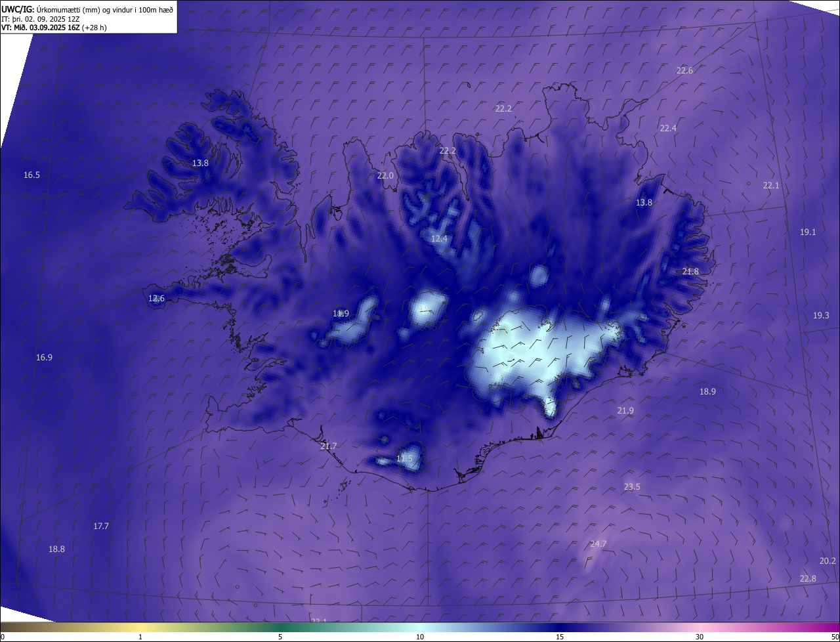This screenshot has width=840, height=642.
Task: Click the 23.5 value label
Action: (632, 486)
